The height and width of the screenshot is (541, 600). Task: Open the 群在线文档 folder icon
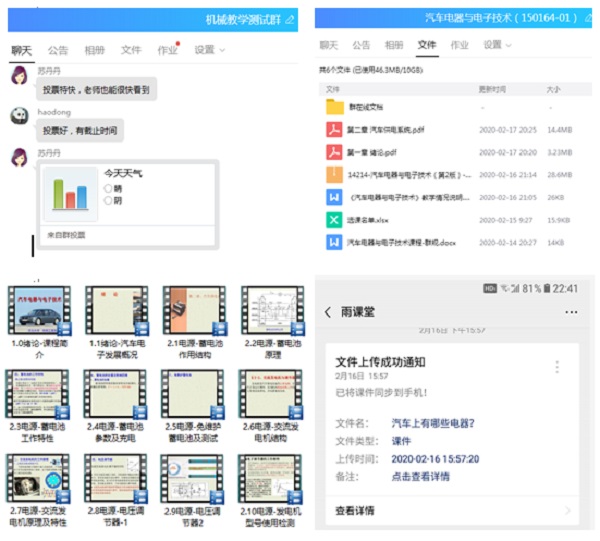click(334, 107)
